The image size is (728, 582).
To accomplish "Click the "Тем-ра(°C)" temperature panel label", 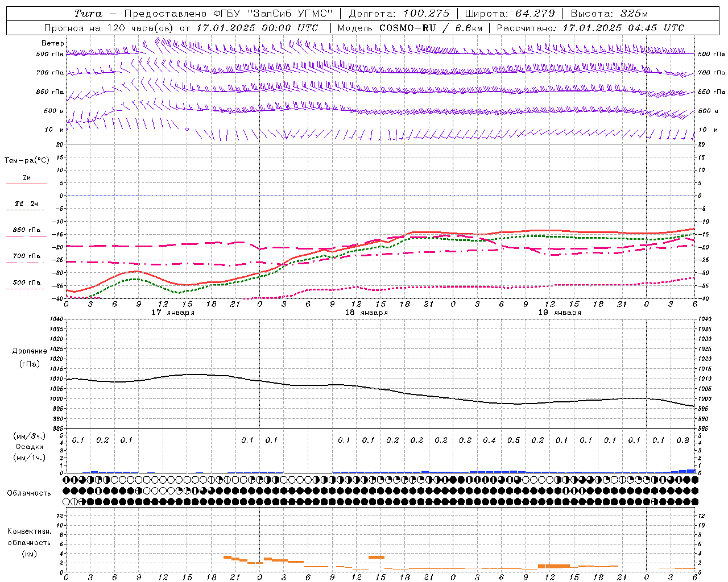I will (27, 161).
